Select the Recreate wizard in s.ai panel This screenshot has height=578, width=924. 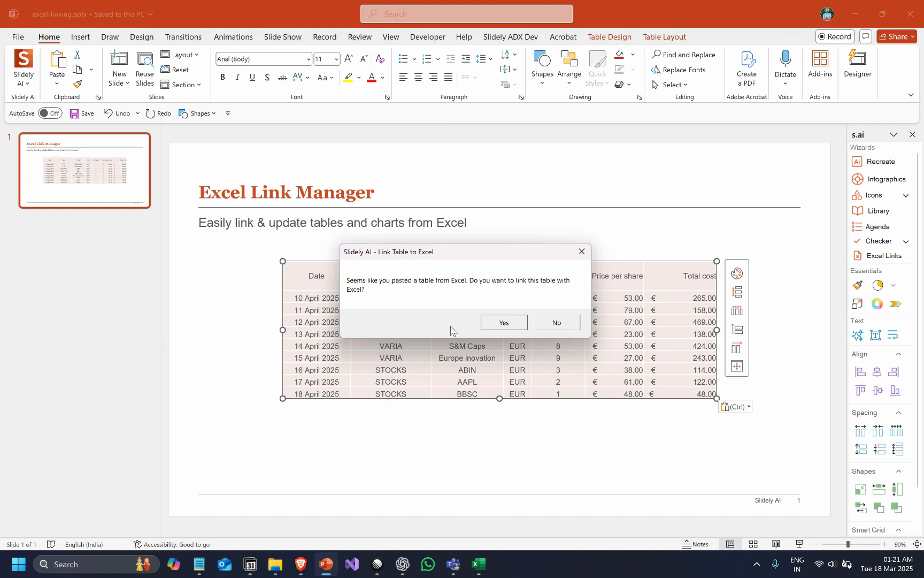click(x=879, y=161)
